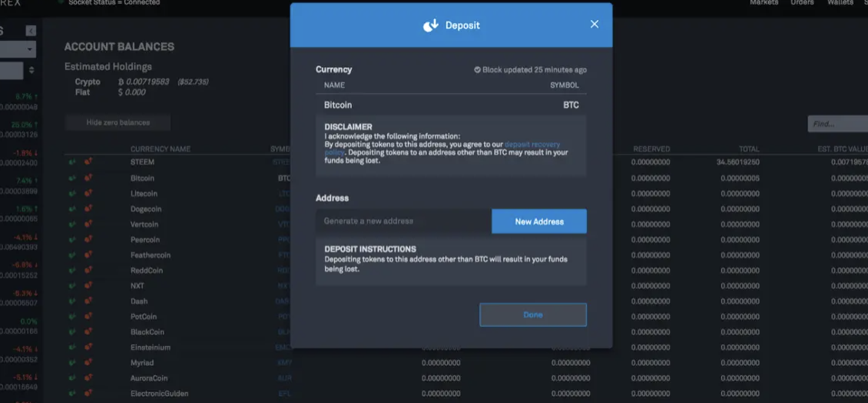Click the ReddCoin deposit icon
Screen dimensions: 868x403
(72, 271)
